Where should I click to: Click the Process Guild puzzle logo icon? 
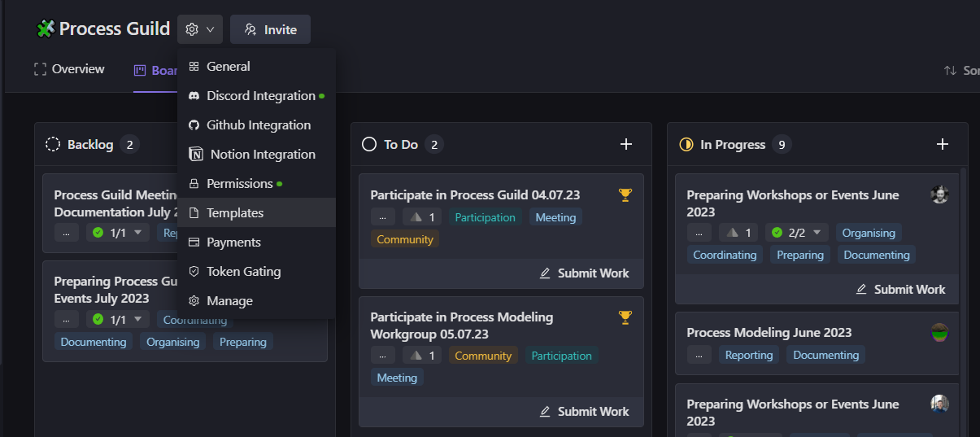click(46, 29)
